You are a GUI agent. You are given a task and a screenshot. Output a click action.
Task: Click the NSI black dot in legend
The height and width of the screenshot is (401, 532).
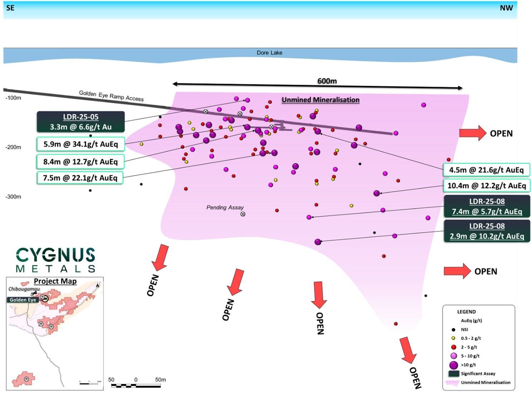[x=453, y=330]
